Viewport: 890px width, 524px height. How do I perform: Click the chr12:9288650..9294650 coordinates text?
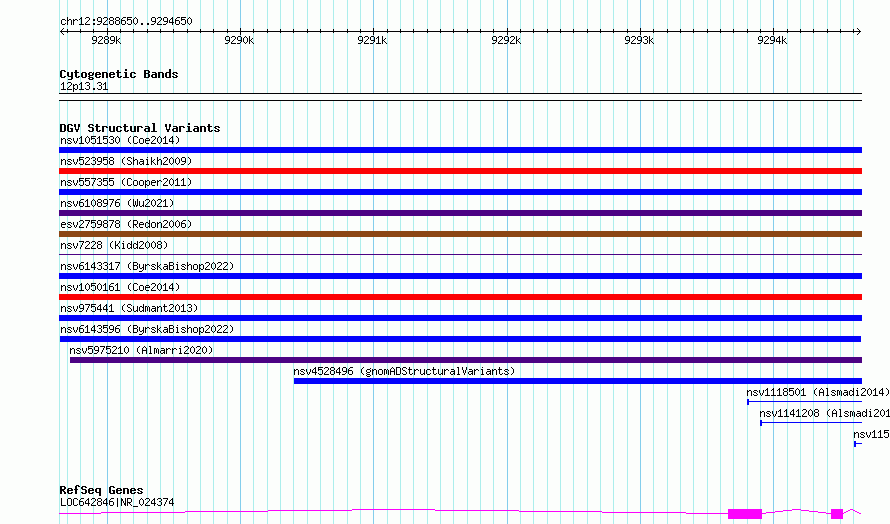pos(126,21)
